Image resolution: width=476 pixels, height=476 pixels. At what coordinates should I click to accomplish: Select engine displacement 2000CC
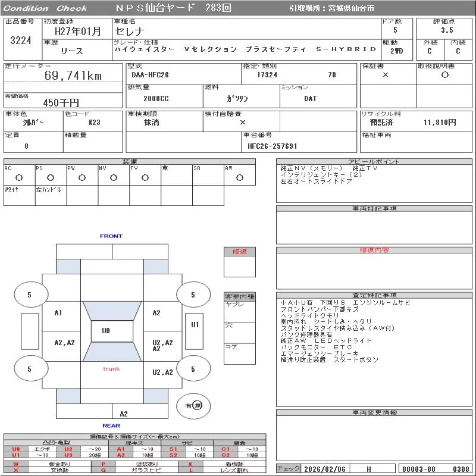pos(156,99)
